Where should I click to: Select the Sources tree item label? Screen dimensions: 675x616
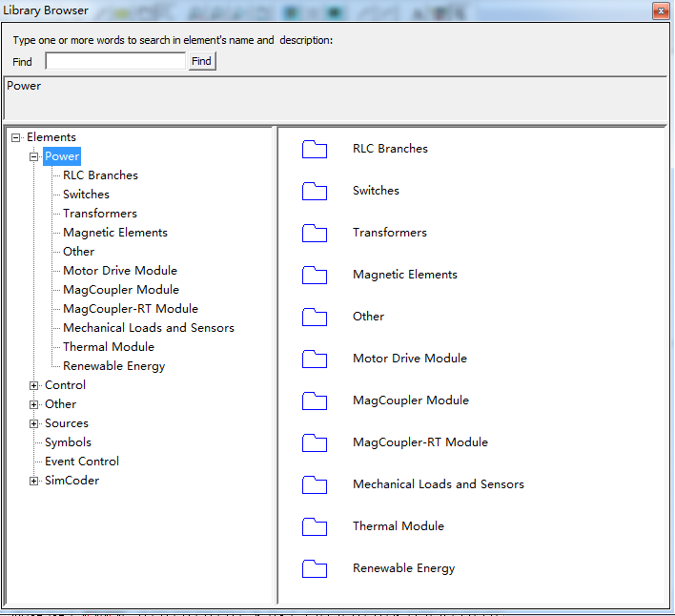tap(67, 423)
